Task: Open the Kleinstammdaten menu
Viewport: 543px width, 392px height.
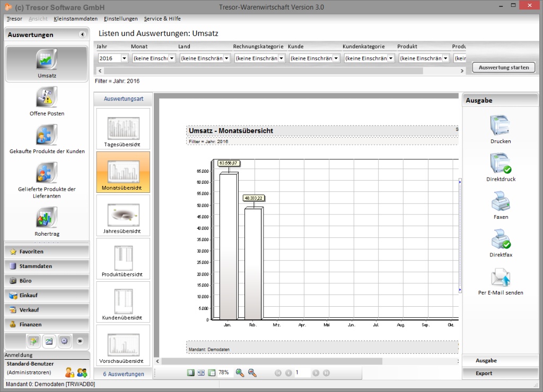Action: [x=75, y=19]
